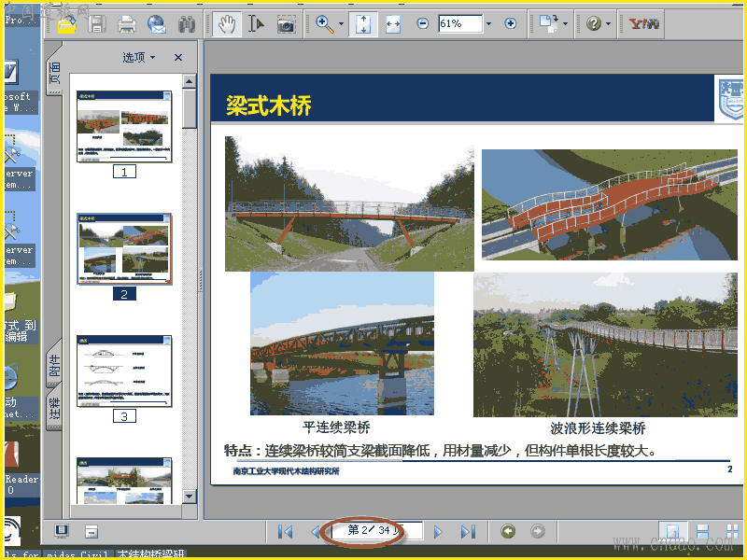
Task: Switch to the 附件 attachments tab
Action: pos(55,365)
